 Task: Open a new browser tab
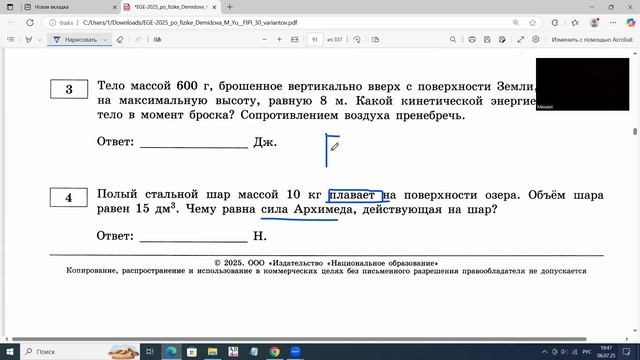(229, 7)
